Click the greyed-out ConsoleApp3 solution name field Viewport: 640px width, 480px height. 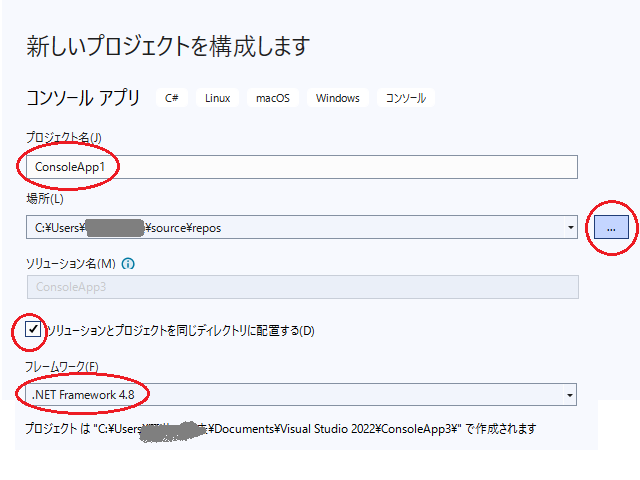tap(300, 287)
